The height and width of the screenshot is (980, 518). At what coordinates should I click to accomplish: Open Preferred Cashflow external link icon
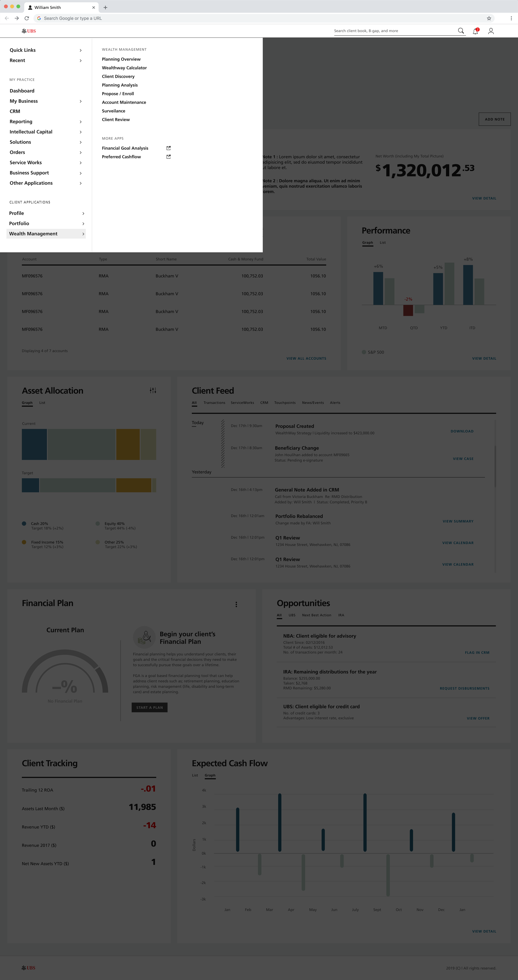point(168,156)
